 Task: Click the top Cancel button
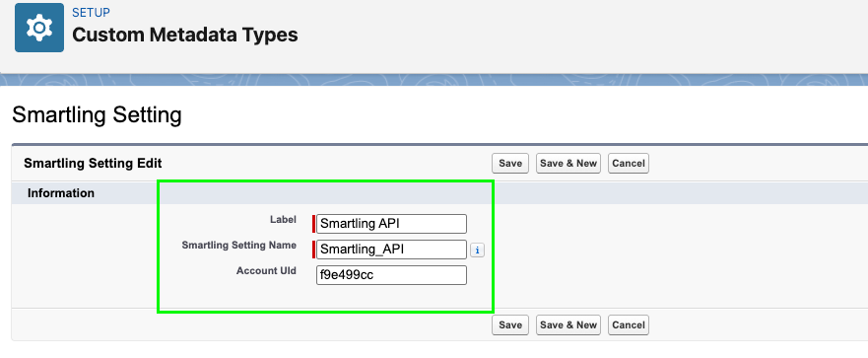tap(629, 164)
